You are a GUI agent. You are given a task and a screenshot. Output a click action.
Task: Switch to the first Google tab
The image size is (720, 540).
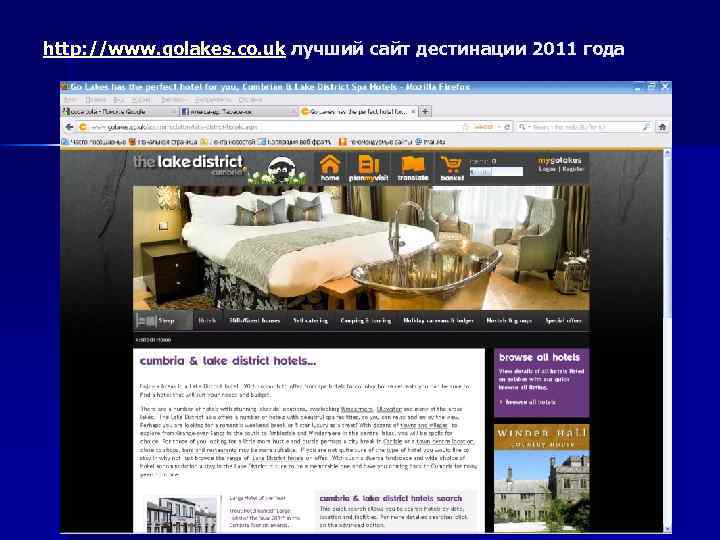[119, 111]
